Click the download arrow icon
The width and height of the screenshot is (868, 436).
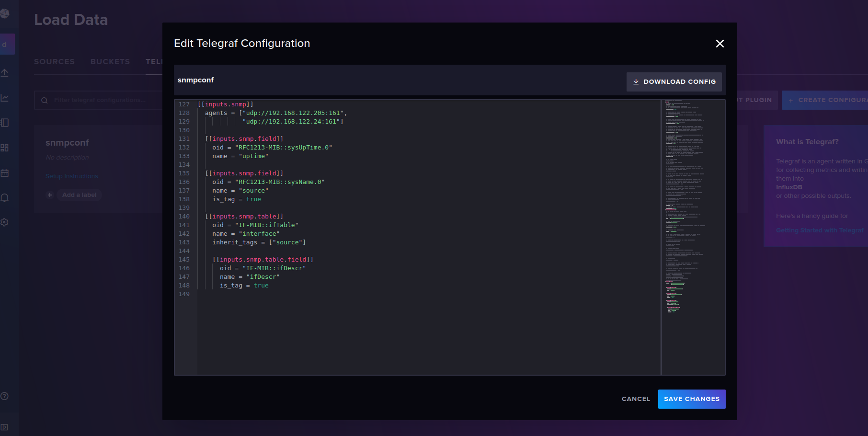[636, 82]
